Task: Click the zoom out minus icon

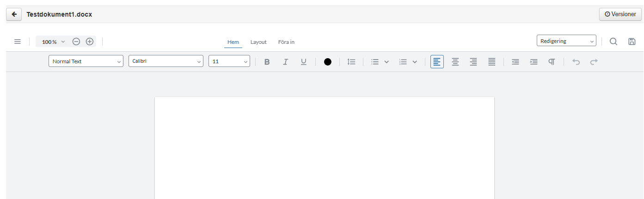Action: point(76,42)
